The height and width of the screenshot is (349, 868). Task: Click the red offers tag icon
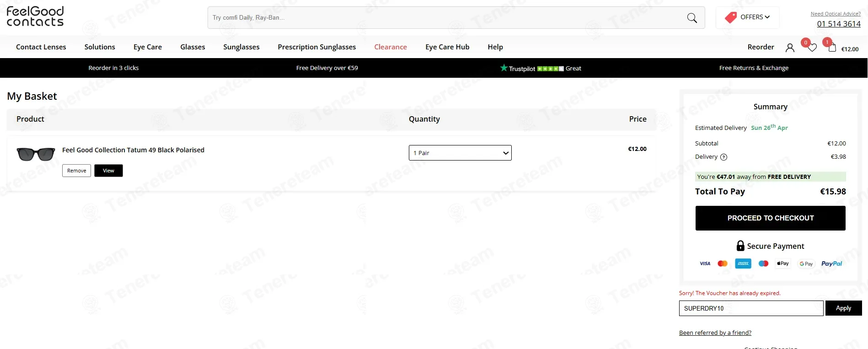(731, 17)
